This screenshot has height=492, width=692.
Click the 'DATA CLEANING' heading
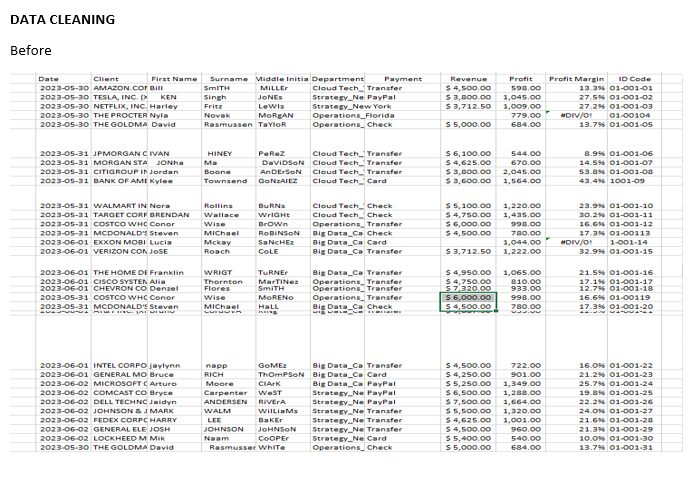(x=62, y=19)
